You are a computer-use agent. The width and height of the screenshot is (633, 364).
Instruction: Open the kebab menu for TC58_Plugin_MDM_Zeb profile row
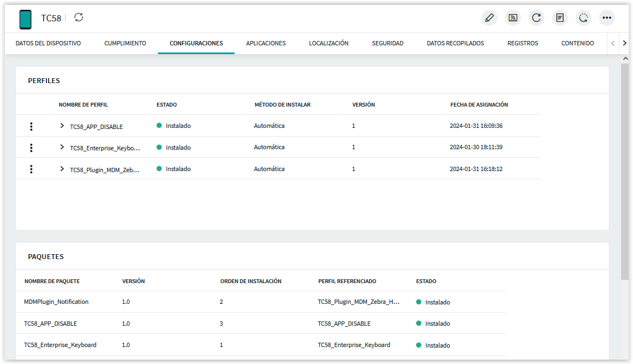tap(31, 169)
